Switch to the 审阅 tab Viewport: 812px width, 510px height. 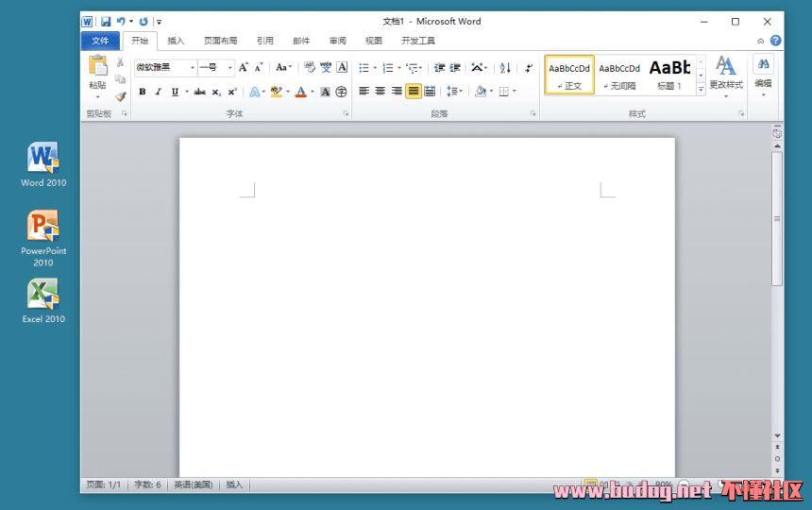click(338, 41)
